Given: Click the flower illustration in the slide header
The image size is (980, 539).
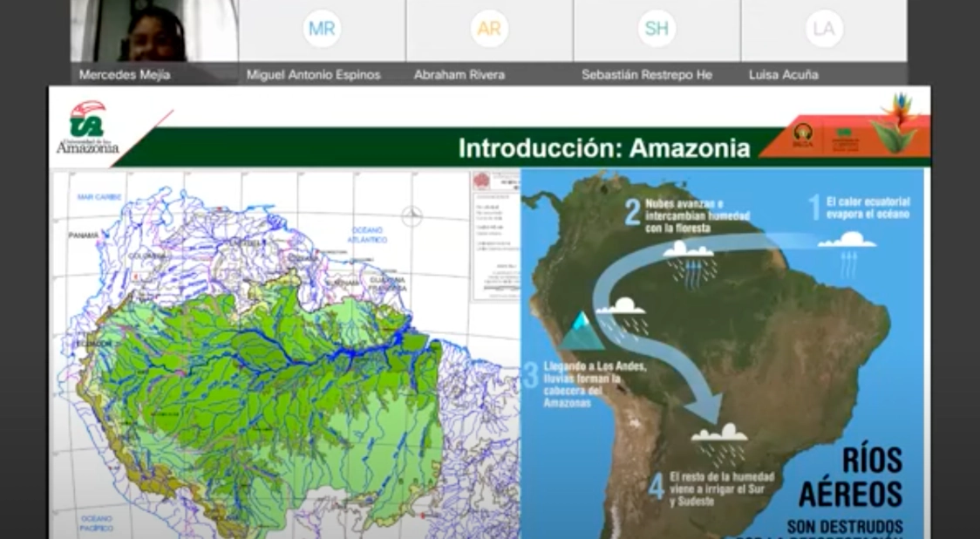Looking at the screenshot, I should pyautogui.click(x=898, y=122).
